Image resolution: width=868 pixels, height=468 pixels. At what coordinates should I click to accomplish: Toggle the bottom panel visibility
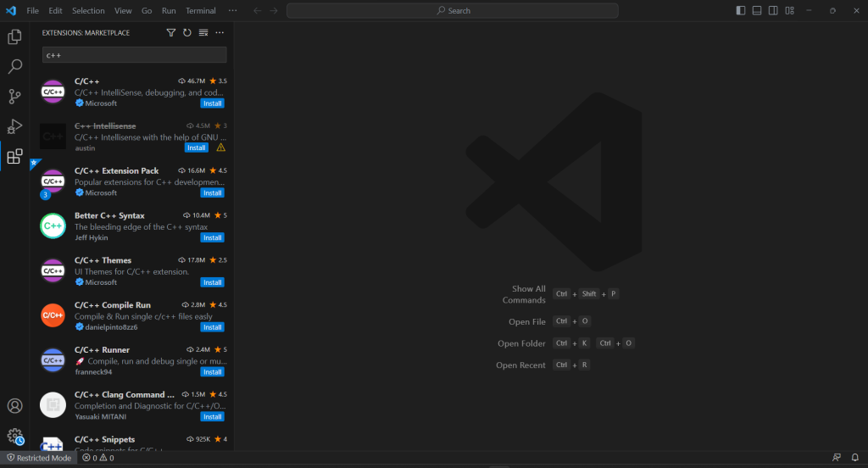[x=757, y=10]
